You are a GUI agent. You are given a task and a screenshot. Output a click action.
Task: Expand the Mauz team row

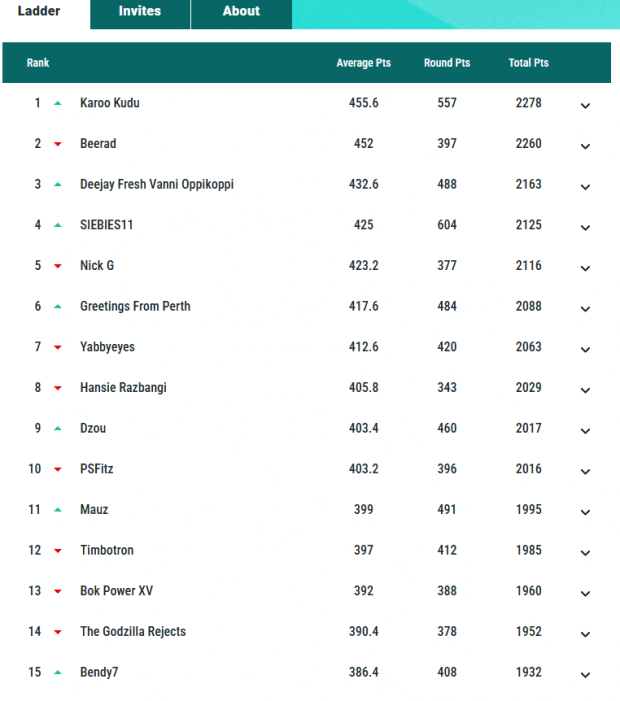click(585, 511)
